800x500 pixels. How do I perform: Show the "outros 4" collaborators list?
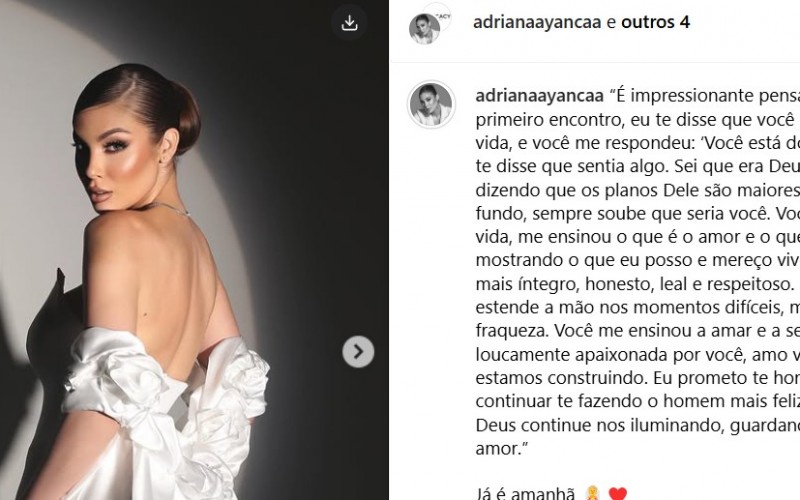[x=655, y=22]
